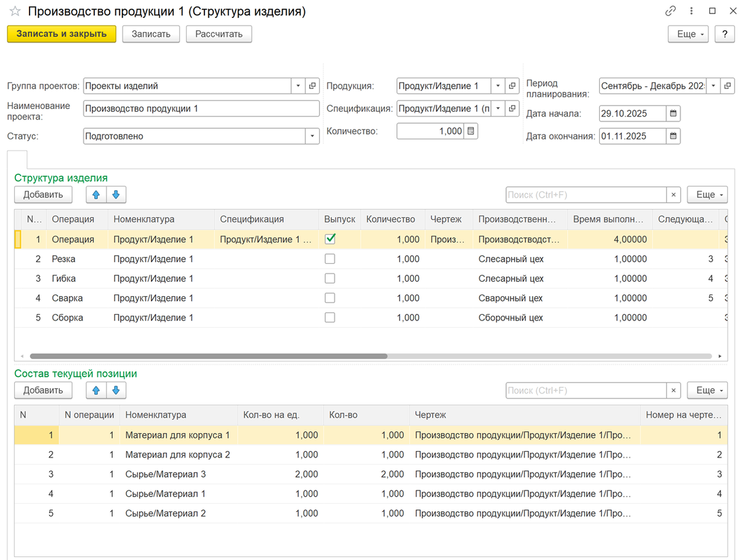Move row up in Структура изделия
The image size is (739, 560).
pyautogui.click(x=95, y=195)
